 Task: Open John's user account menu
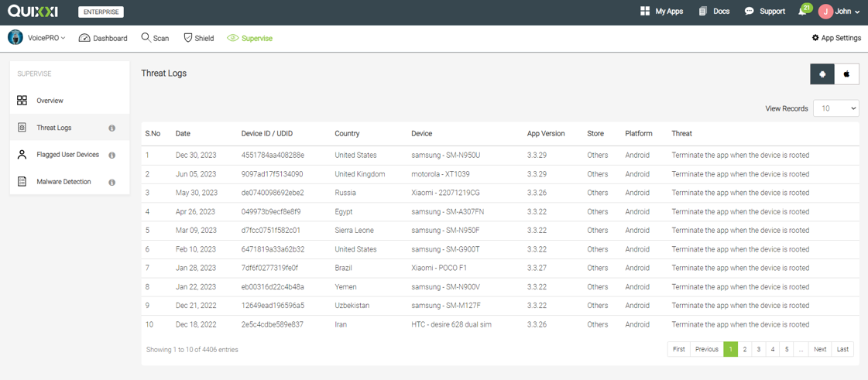[839, 11]
